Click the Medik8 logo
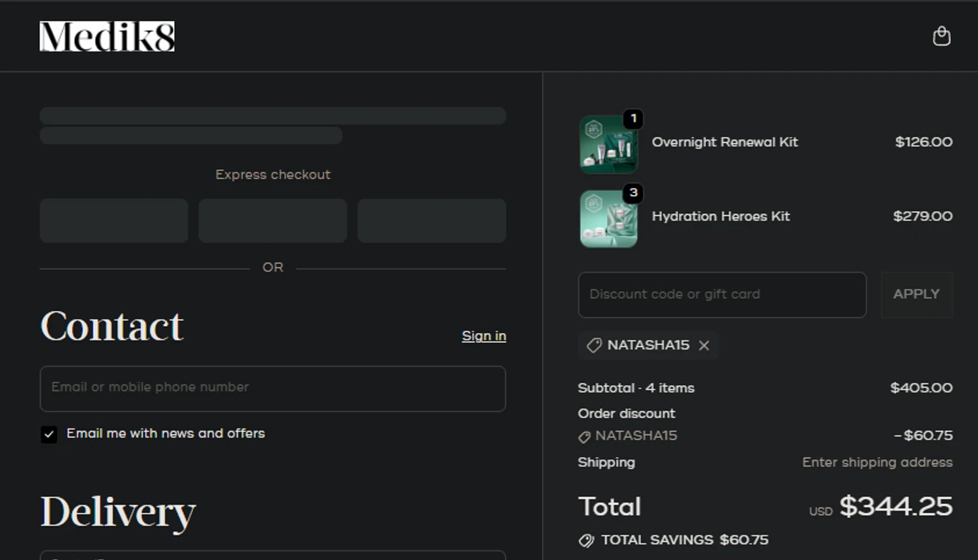The height and width of the screenshot is (560, 978). coord(107,37)
